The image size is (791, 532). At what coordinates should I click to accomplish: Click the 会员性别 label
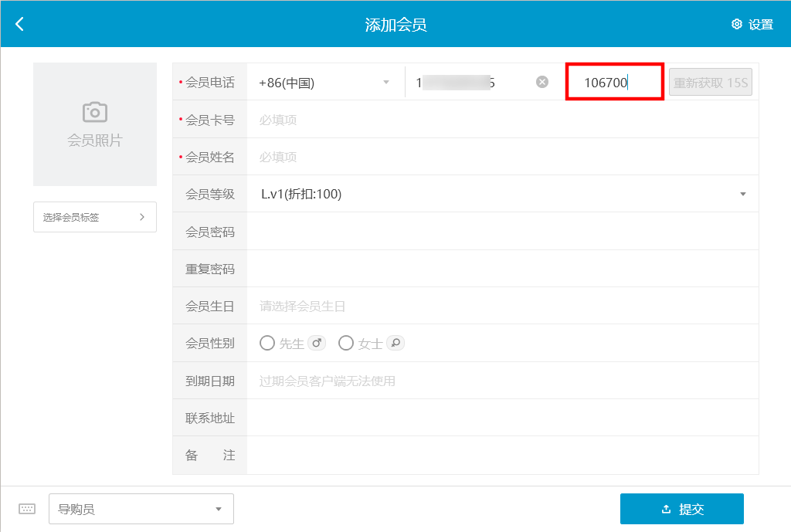point(210,344)
